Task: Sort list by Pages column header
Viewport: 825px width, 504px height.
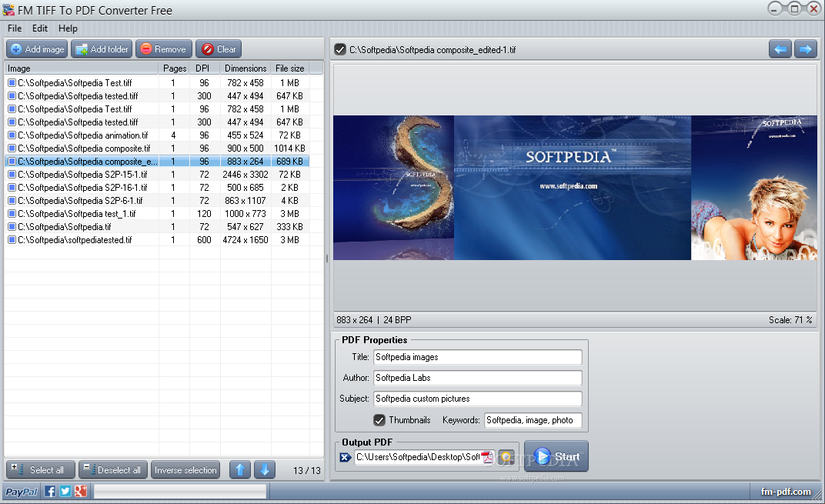Action: pos(174,68)
